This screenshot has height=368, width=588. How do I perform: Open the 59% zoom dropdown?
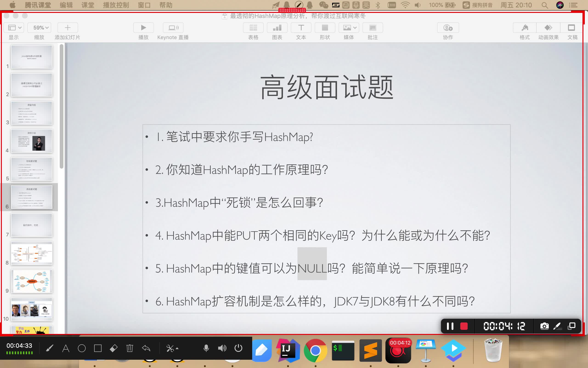pos(39,28)
